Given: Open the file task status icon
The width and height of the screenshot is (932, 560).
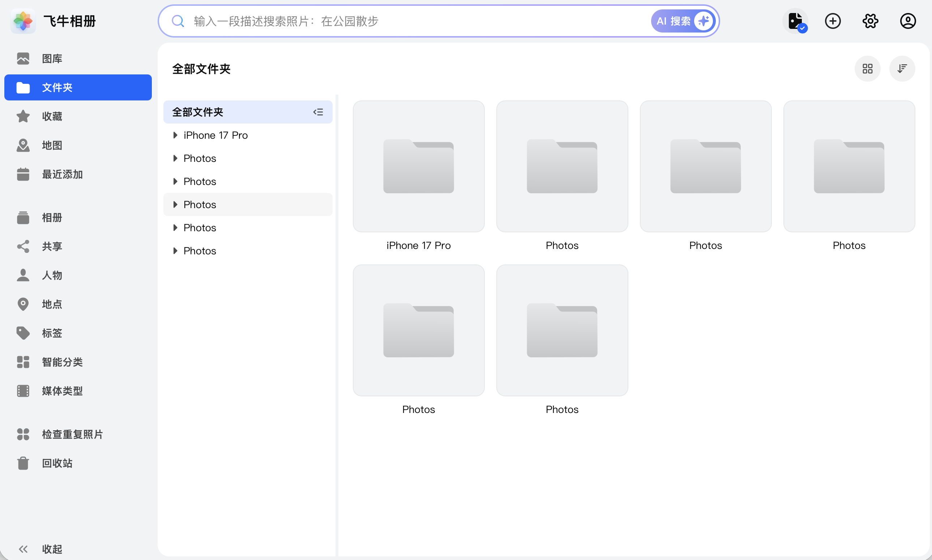Looking at the screenshot, I should 795,21.
